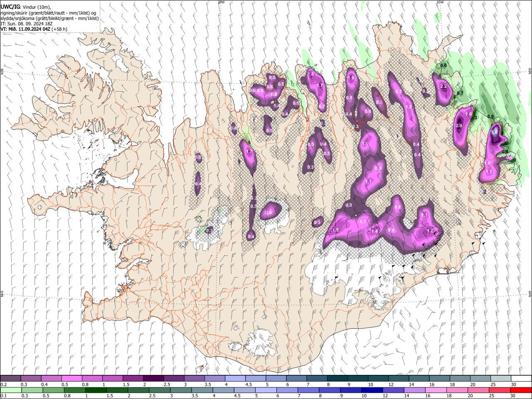Pick the upper legend swatch starting at 0.8
Image resolution: width=532 pixels, height=399 pixels.
click(x=92, y=379)
